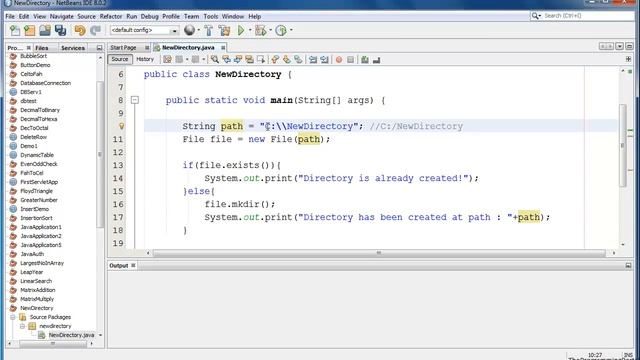
Task: Click the editor split view button
Action: tap(628, 59)
